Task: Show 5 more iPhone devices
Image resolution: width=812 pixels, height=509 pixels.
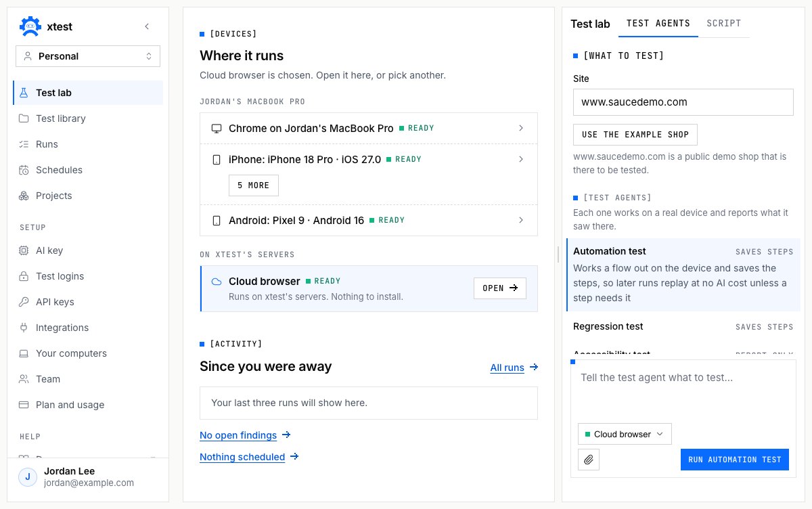Action: pos(254,185)
